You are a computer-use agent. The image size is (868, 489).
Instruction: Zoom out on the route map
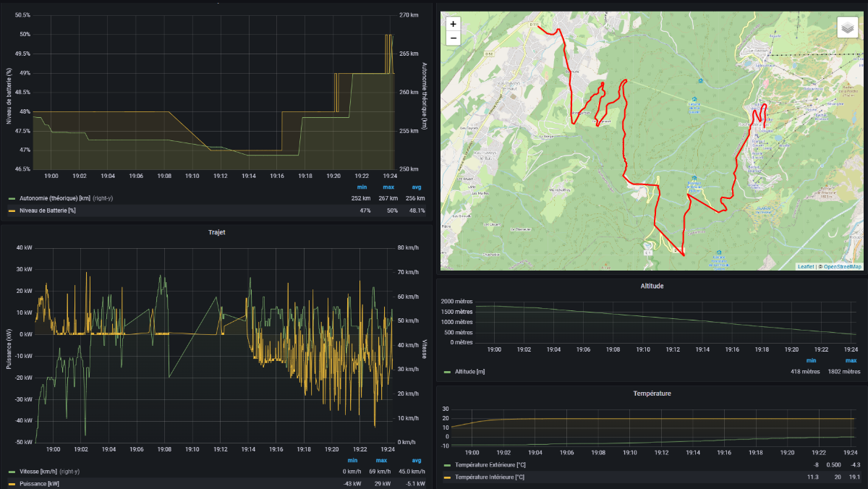tap(454, 38)
